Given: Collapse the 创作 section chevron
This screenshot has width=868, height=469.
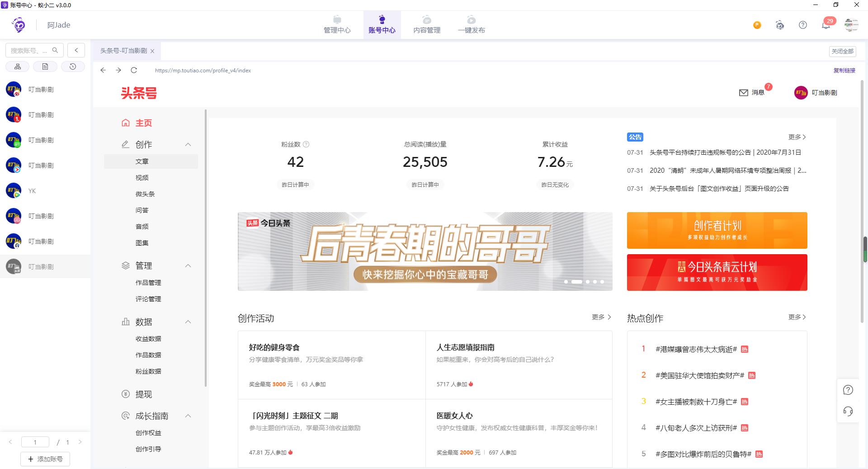Looking at the screenshot, I should [x=188, y=144].
